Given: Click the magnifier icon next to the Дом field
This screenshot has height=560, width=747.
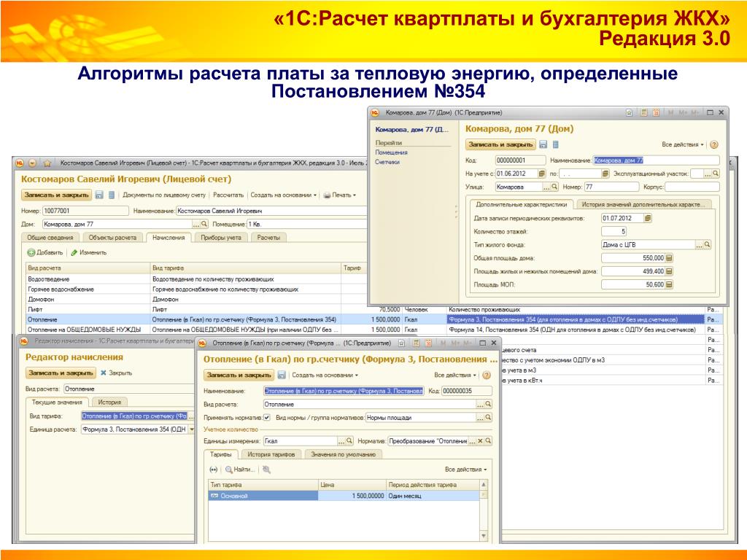Looking at the screenshot, I should click(204, 224).
